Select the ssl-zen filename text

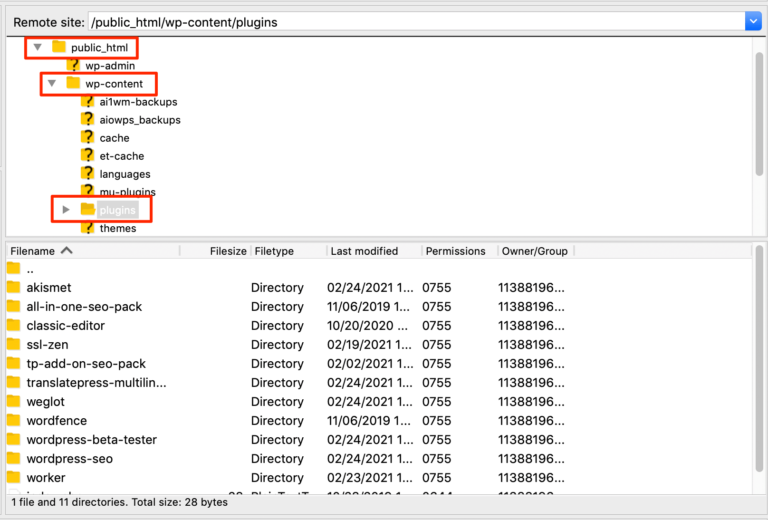click(47, 345)
